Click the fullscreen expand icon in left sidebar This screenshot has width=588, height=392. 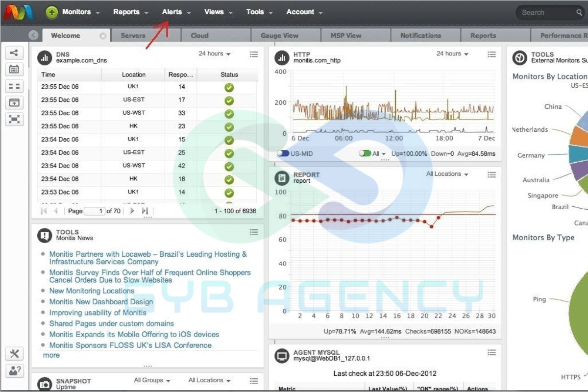[14, 119]
